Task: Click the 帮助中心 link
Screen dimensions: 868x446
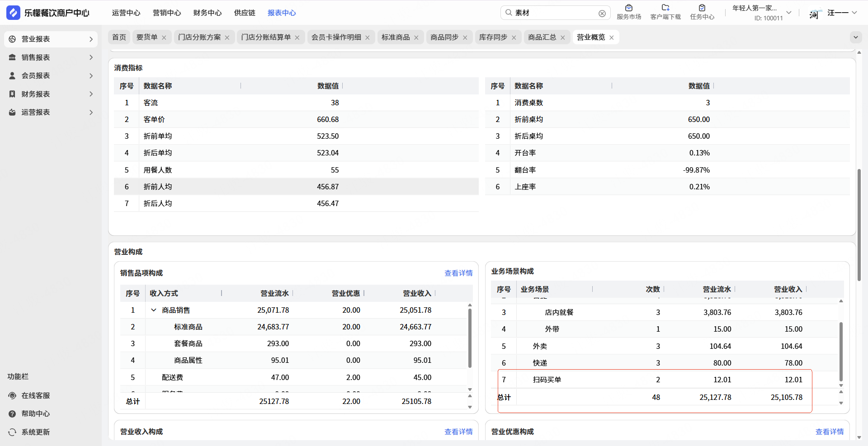Action: 36,414
